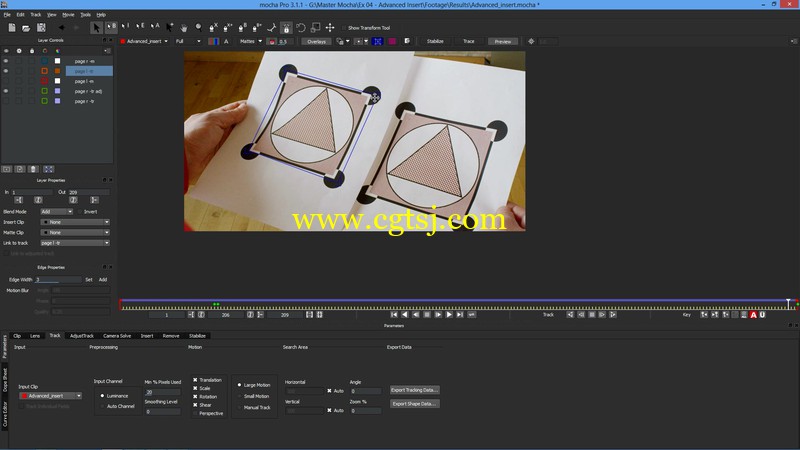Click the Undo arrow icon

click(62, 28)
